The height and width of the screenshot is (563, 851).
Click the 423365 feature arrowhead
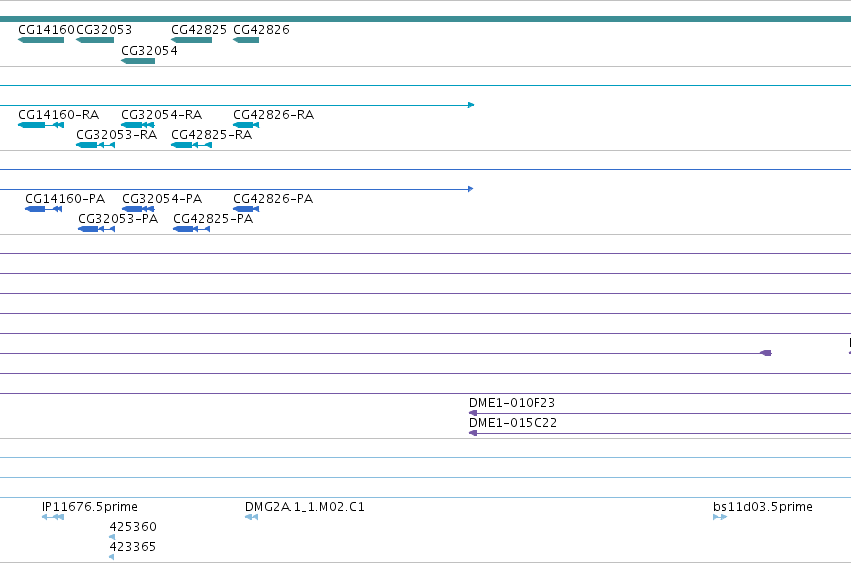(112, 557)
